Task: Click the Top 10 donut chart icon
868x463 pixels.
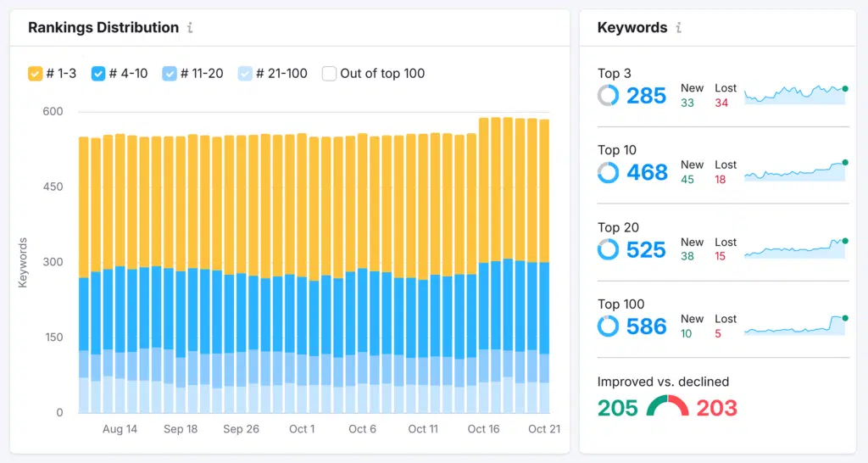Action: (608, 173)
